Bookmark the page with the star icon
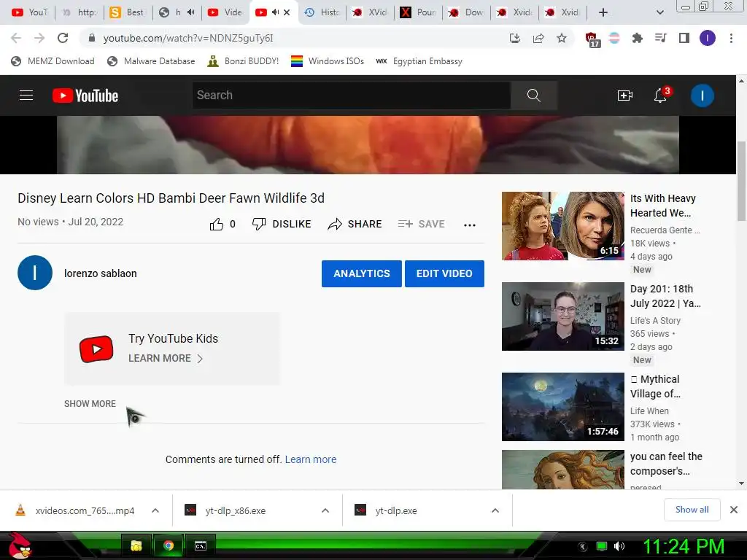This screenshot has width=747, height=560. 562,38
